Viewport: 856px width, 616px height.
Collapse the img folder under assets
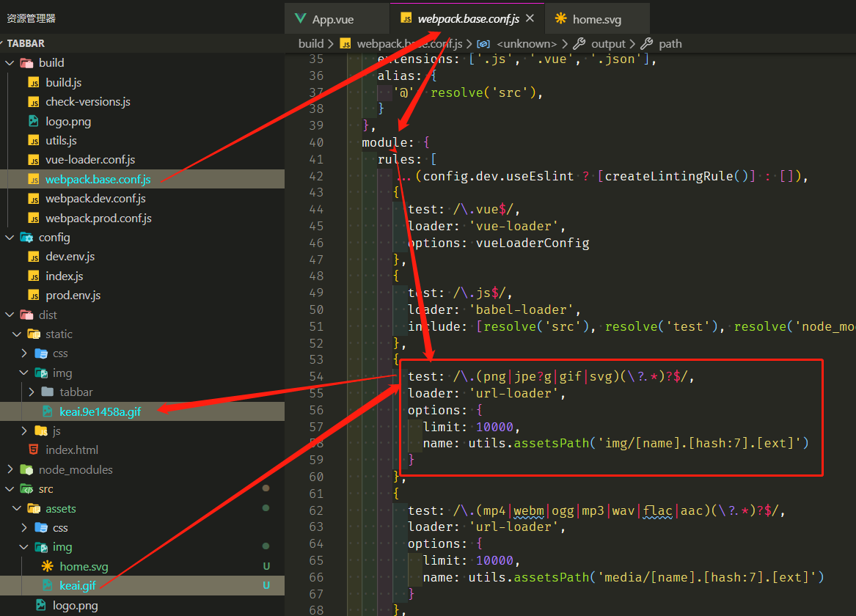23,547
